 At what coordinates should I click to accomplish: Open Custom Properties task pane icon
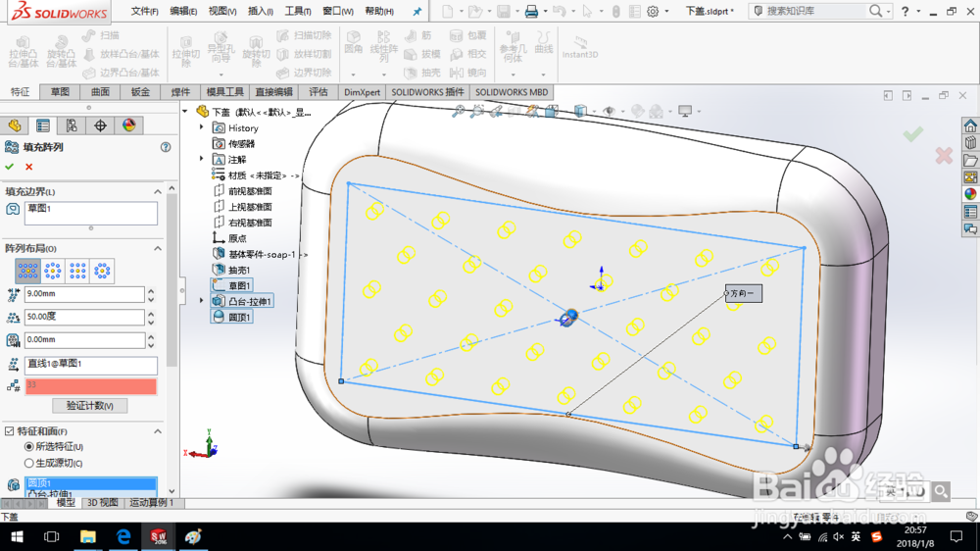coord(970,212)
